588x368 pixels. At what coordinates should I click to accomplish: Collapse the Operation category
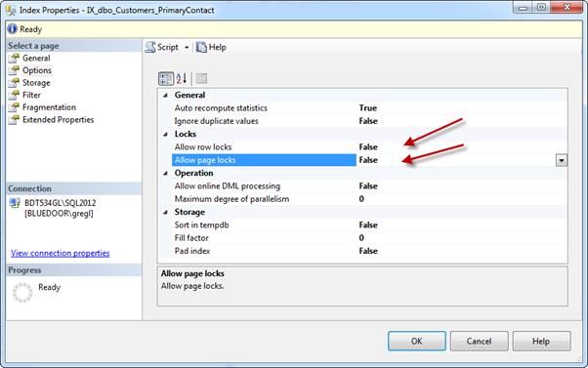tap(165, 173)
